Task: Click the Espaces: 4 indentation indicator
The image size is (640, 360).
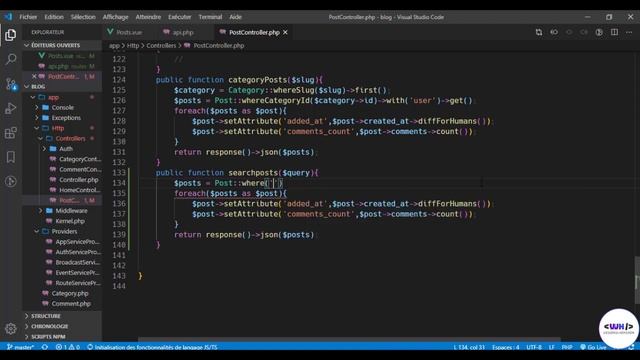Action: [506, 347]
